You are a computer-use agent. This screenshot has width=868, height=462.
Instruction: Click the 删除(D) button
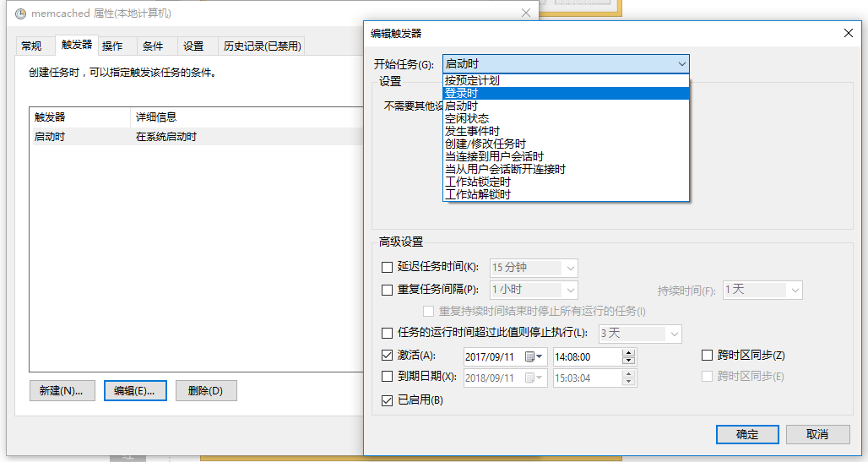tap(206, 390)
